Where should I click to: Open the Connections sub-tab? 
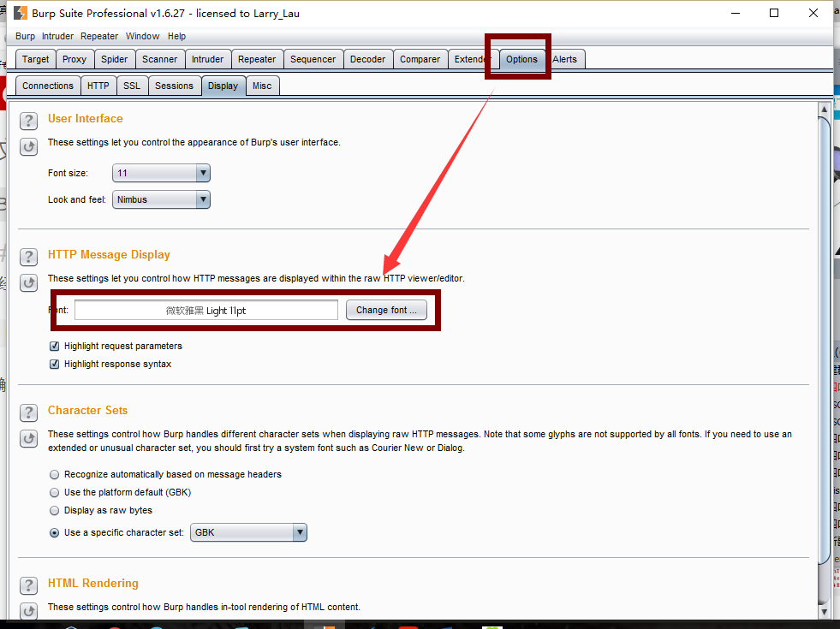point(48,86)
